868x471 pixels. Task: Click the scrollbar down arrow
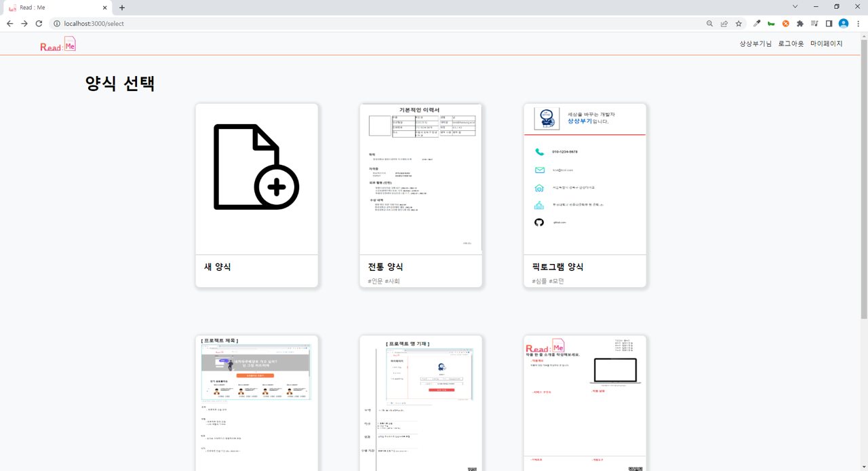(864, 467)
